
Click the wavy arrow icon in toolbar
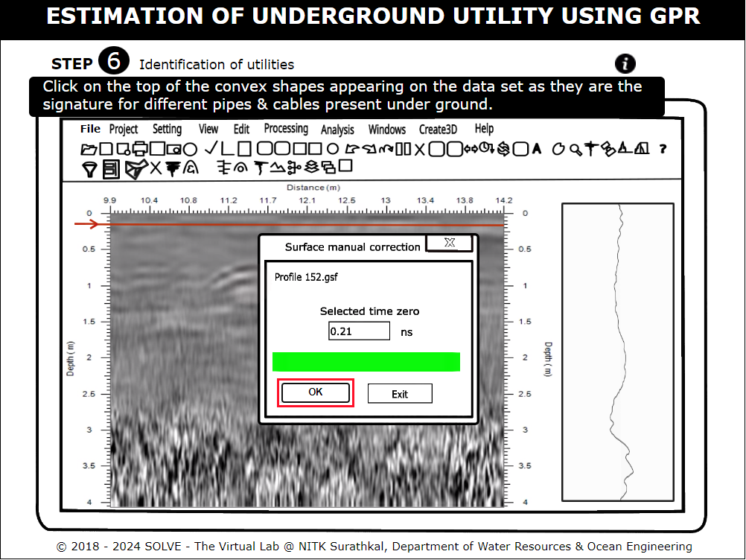click(x=386, y=150)
